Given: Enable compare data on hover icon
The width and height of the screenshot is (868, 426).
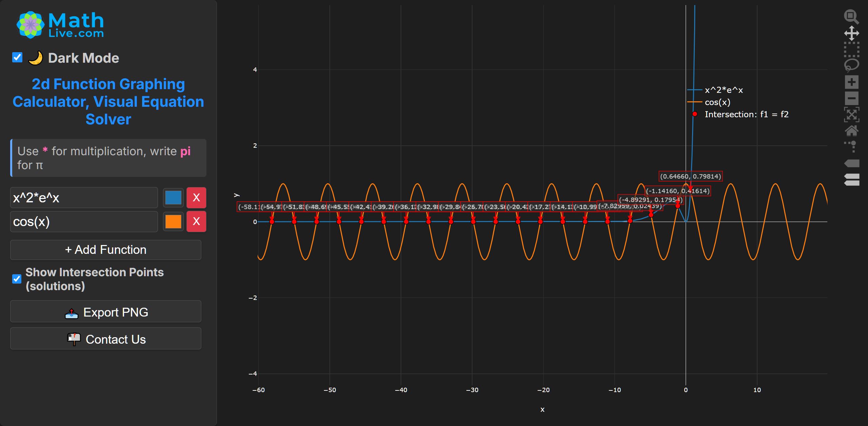Looking at the screenshot, I should (851, 180).
